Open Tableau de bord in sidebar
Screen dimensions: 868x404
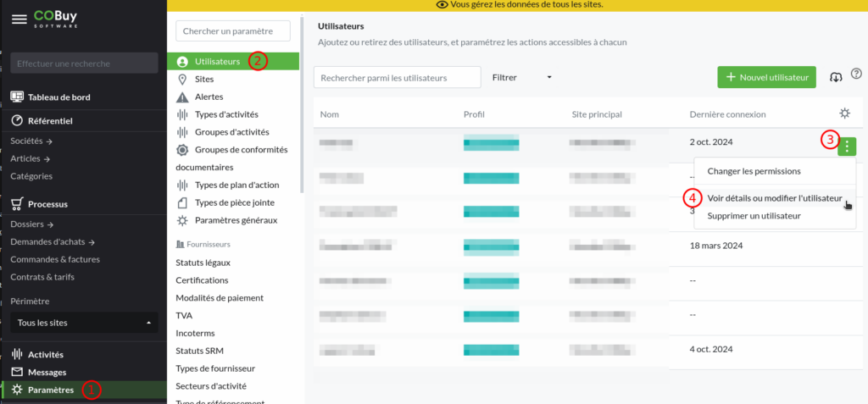point(58,97)
